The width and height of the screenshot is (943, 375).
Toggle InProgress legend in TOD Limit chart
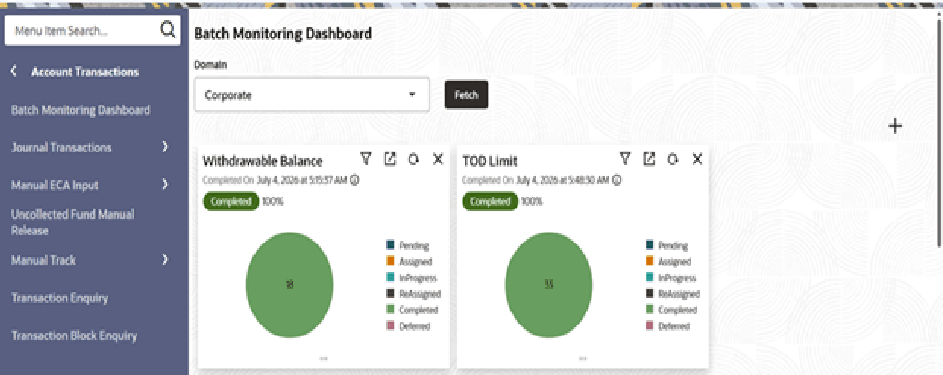(671, 278)
